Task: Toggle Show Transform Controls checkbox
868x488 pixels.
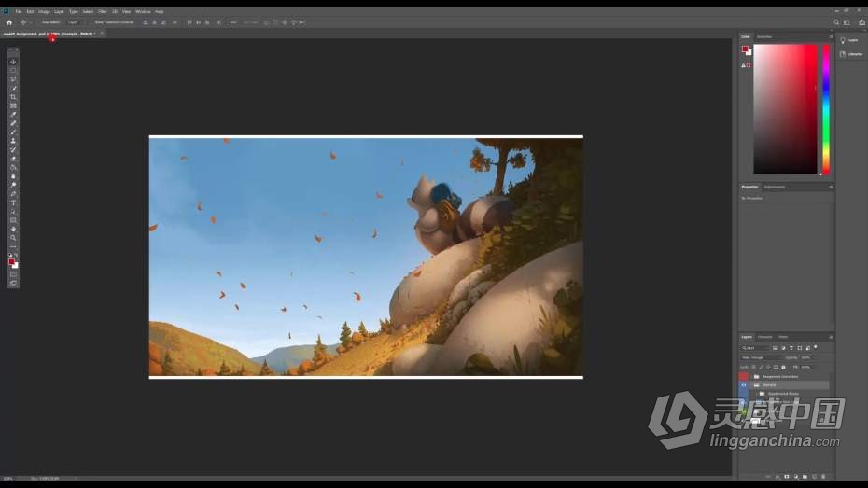Action: pyautogui.click(x=91, y=22)
